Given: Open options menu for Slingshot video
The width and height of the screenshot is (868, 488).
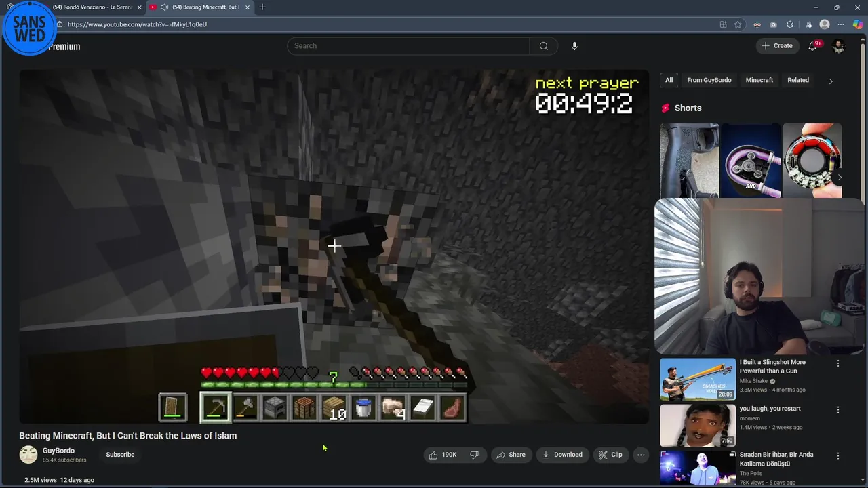Looking at the screenshot, I should point(838,363).
